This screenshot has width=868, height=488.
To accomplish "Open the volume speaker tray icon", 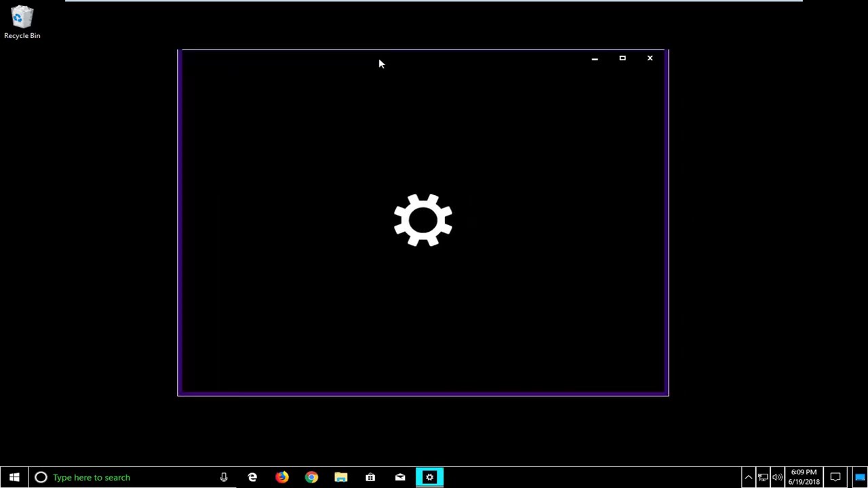I will pyautogui.click(x=777, y=477).
